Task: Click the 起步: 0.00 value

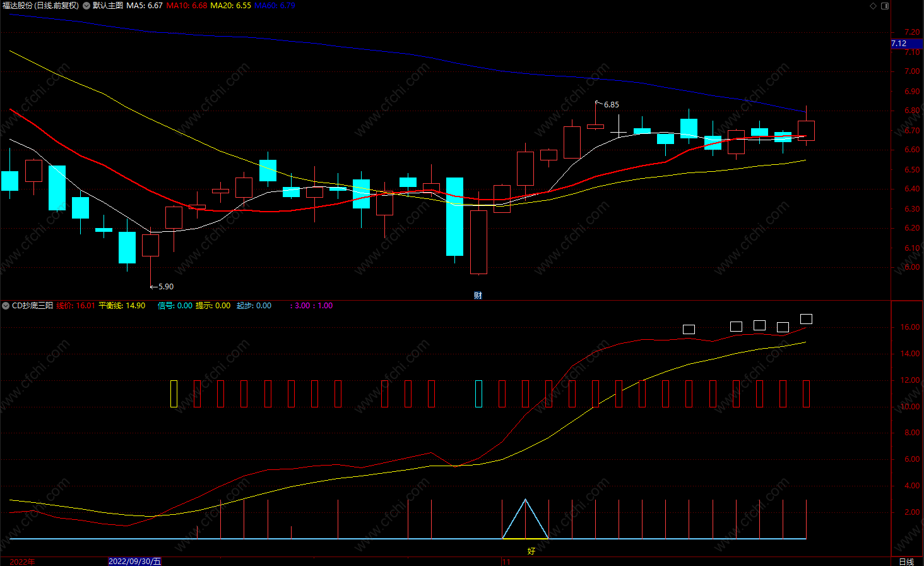Action: 254,306
